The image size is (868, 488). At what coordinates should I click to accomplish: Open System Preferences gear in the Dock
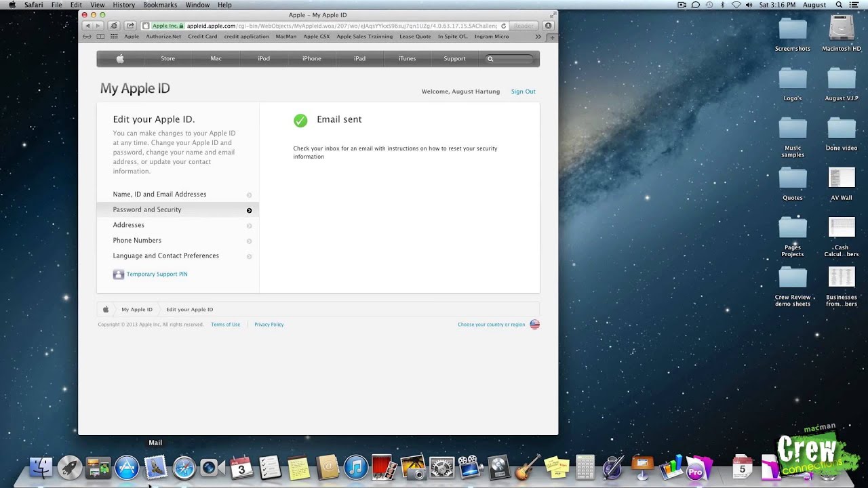[x=441, y=468]
